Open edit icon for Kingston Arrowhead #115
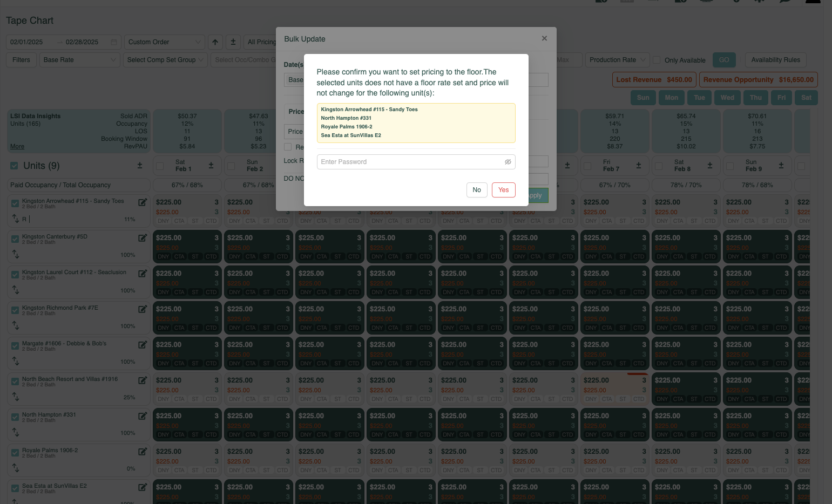 tap(143, 202)
